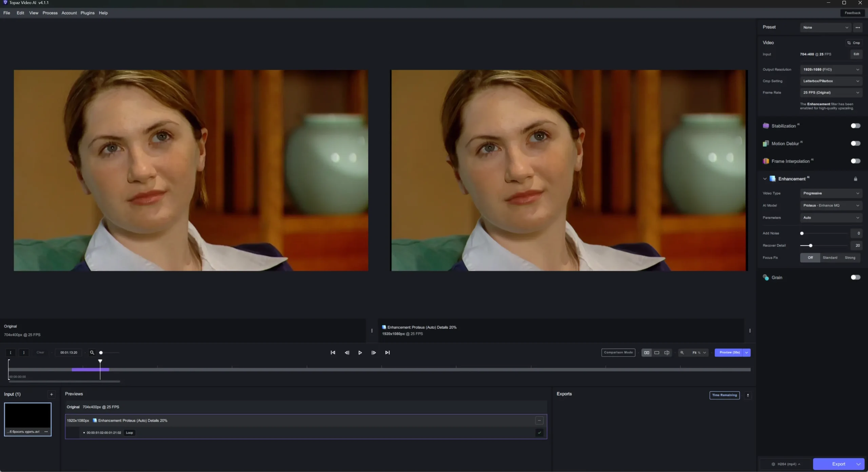Image resolution: width=868 pixels, height=472 pixels.
Task: Open the Plugins menu
Action: [87, 13]
